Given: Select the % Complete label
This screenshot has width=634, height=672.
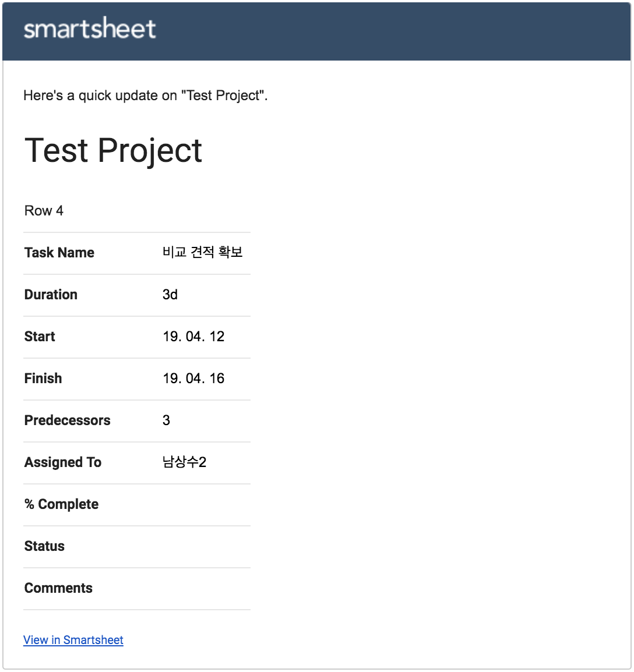Looking at the screenshot, I should (61, 504).
